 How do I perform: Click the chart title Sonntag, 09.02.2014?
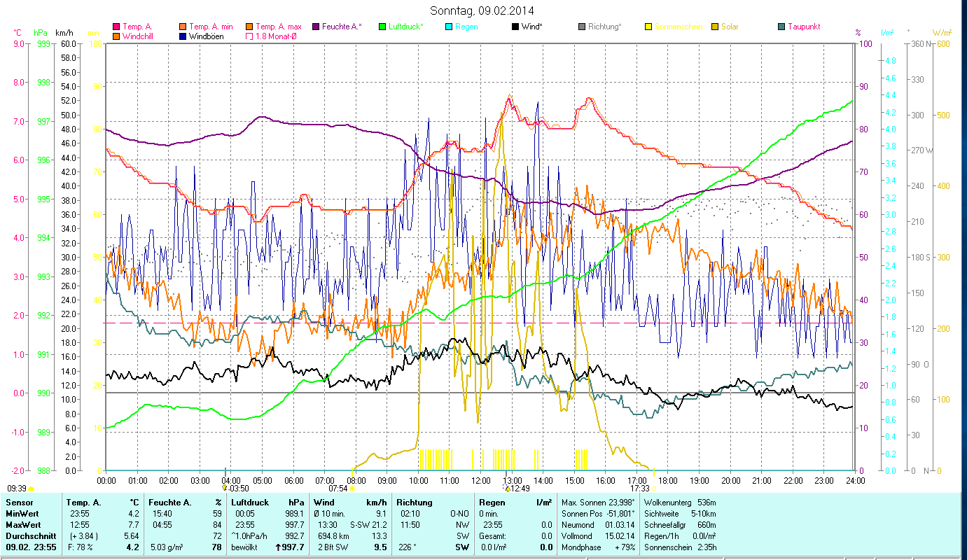(483, 10)
